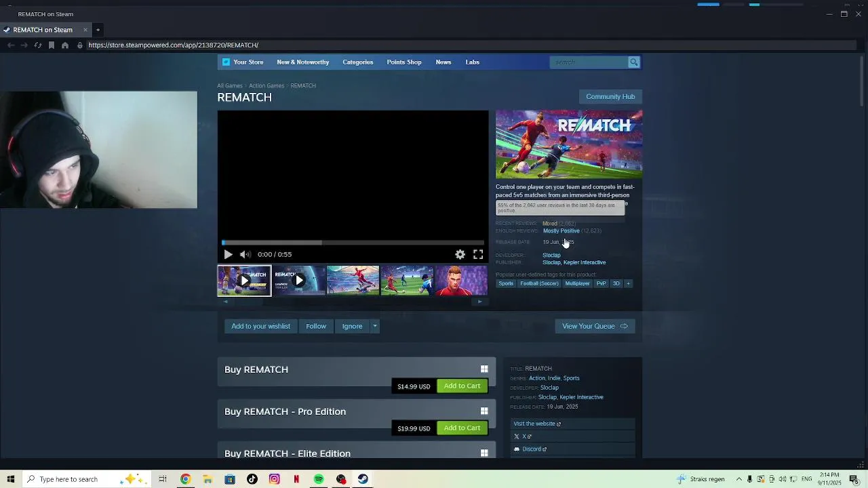This screenshot has height=488, width=868.
Task: Select the REMATCH on Steam tab
Action: (43, 30)
